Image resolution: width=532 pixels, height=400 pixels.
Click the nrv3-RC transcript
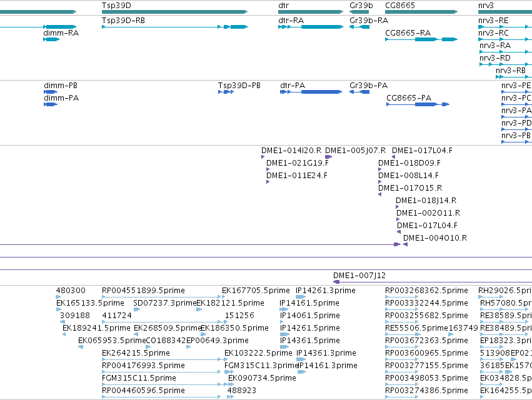pyautogui.click(x=493, y=33)
